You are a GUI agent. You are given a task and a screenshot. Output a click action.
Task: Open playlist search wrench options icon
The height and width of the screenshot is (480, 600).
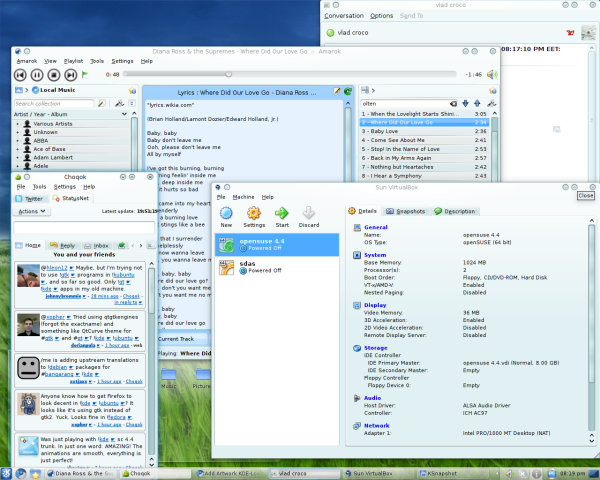[x=491, y=103]
